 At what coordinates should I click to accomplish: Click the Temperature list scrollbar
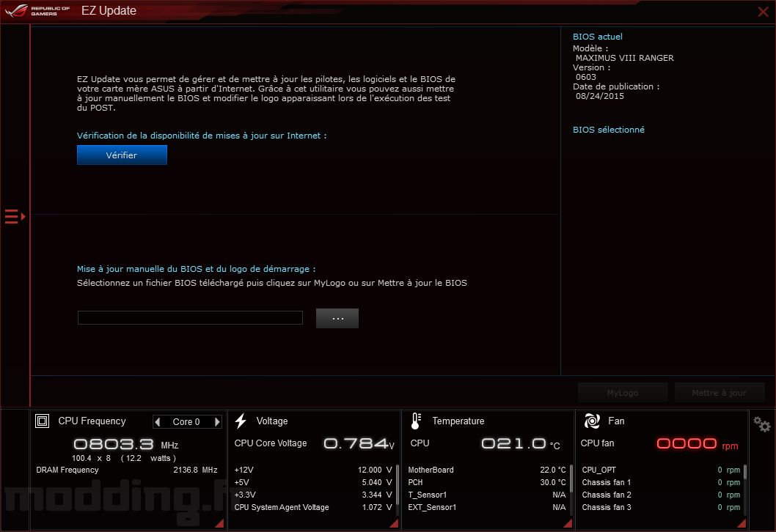(571, 479)
